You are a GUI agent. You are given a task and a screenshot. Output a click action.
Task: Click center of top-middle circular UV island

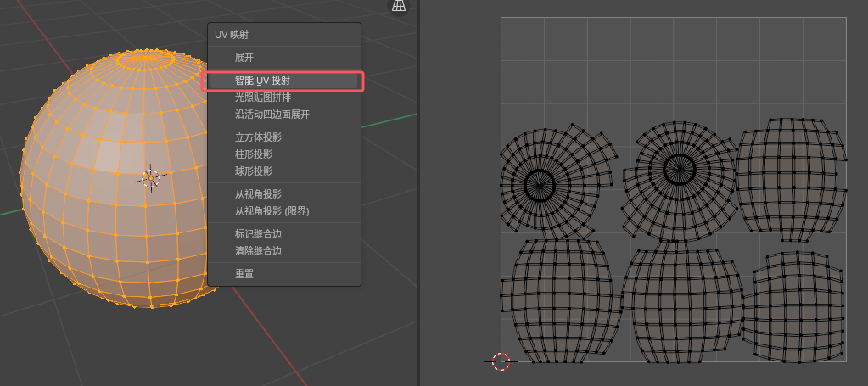coord(678,167)
